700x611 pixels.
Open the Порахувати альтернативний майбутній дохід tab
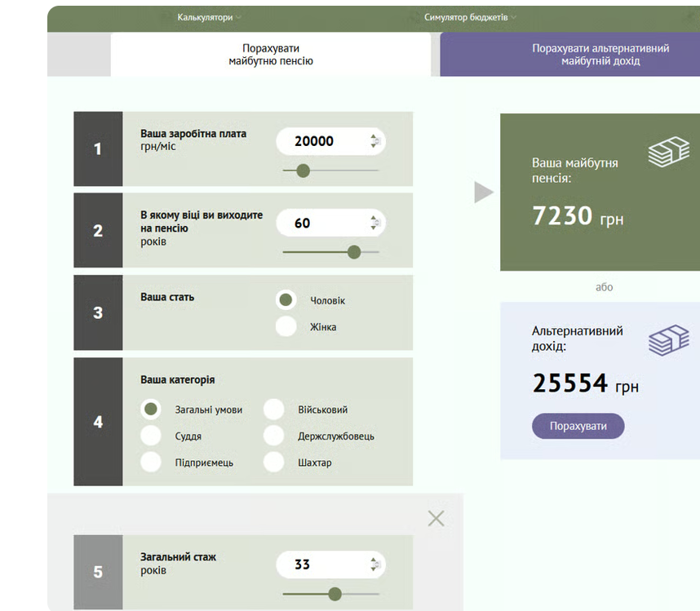[x=600, y=55]
